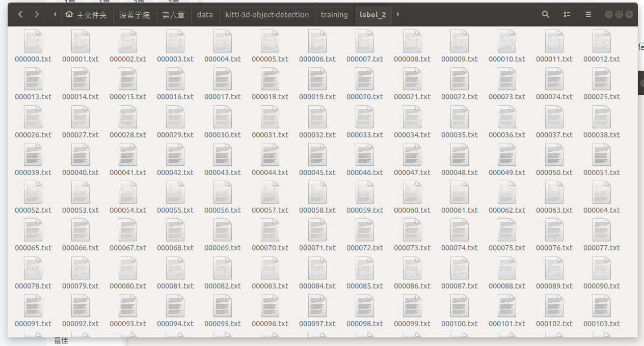
Task: Select file icon 000000.txt
Action: pyautogui.click(x=33, y=41)
